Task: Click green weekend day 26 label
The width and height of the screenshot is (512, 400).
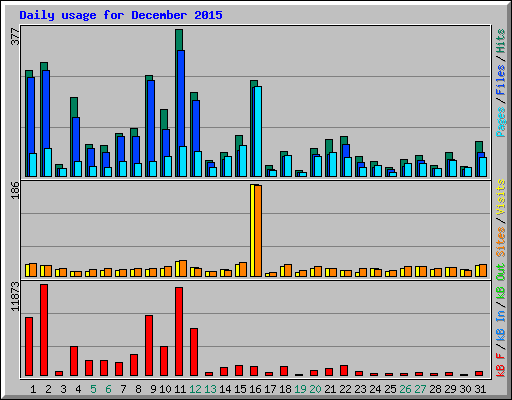Action: point(405,389)
